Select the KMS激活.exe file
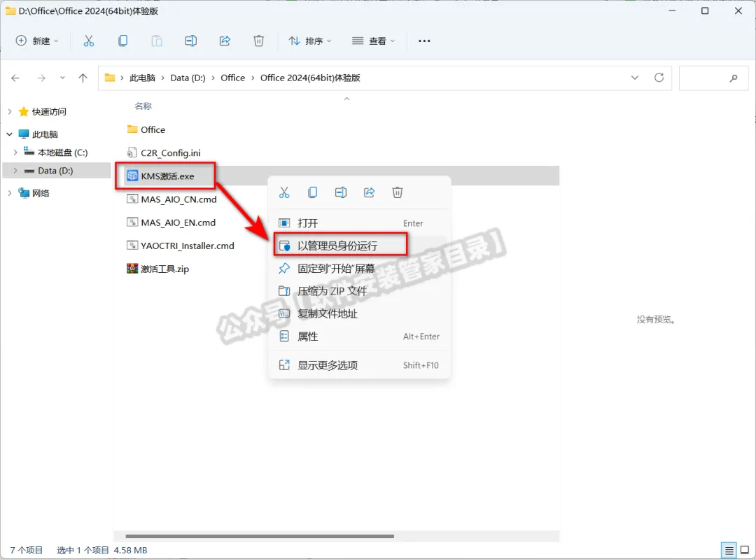 167,176
